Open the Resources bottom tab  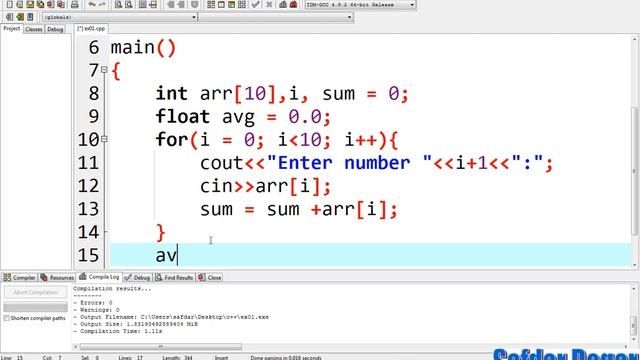(x=57, y=278)
